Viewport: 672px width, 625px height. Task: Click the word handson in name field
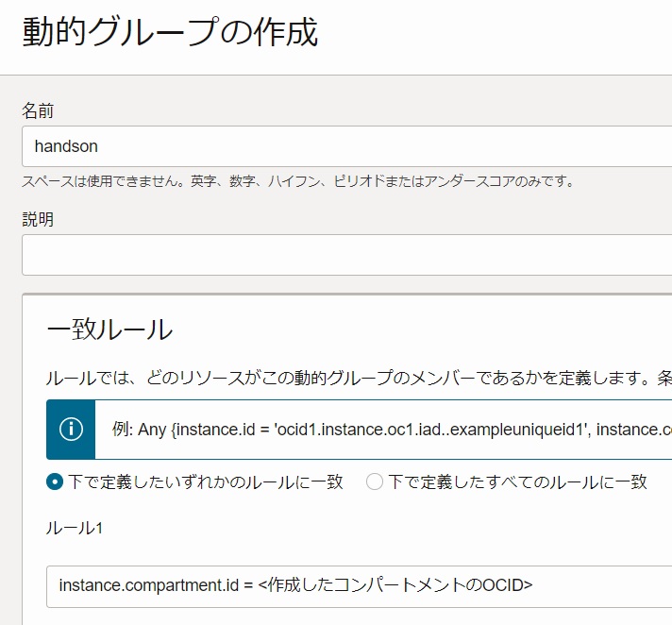pos(66,146)
